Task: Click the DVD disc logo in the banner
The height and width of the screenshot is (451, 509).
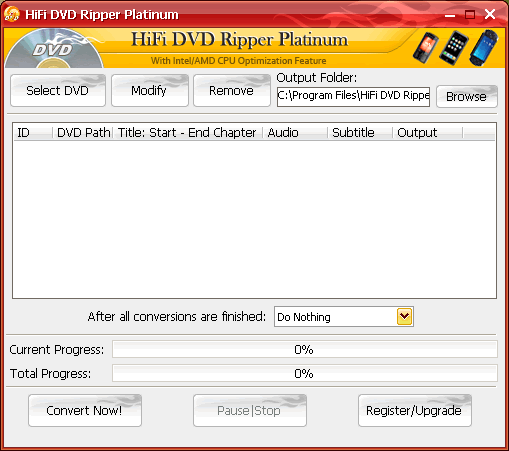Action: click(54, 49)
